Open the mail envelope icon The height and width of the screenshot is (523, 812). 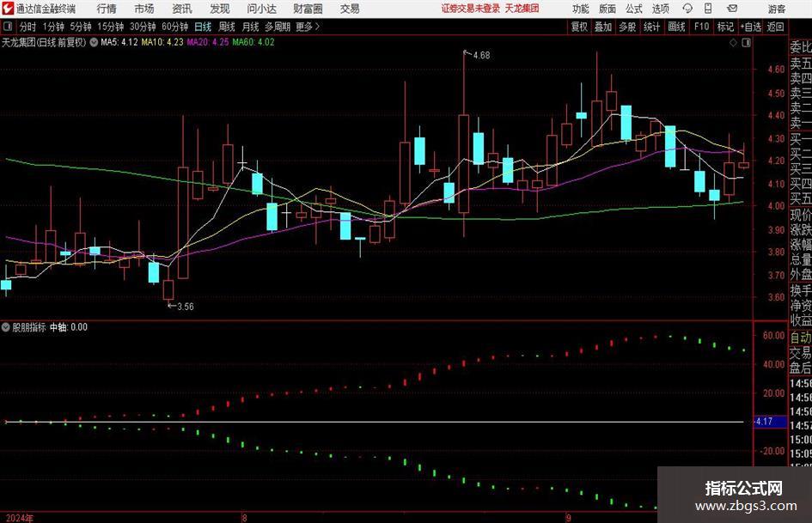(x=732, y=9)
